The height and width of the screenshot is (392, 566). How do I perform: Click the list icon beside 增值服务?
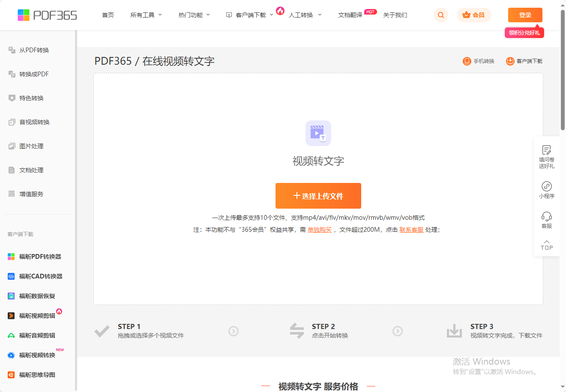[x=12, y=194]
